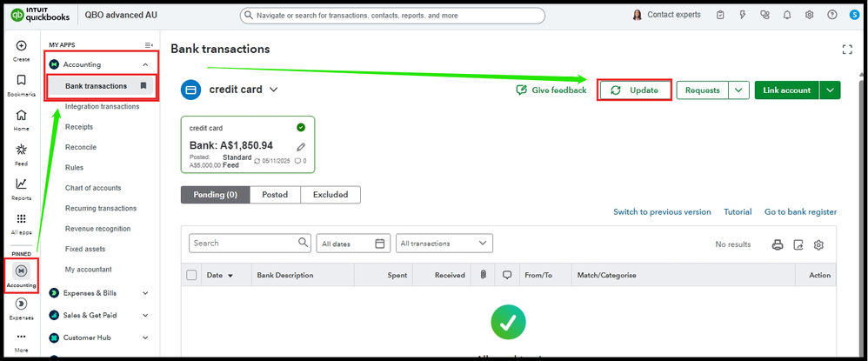Tick the select-all checkbox in table header
The width and height of the screenshot is (868, 361).
191,275
